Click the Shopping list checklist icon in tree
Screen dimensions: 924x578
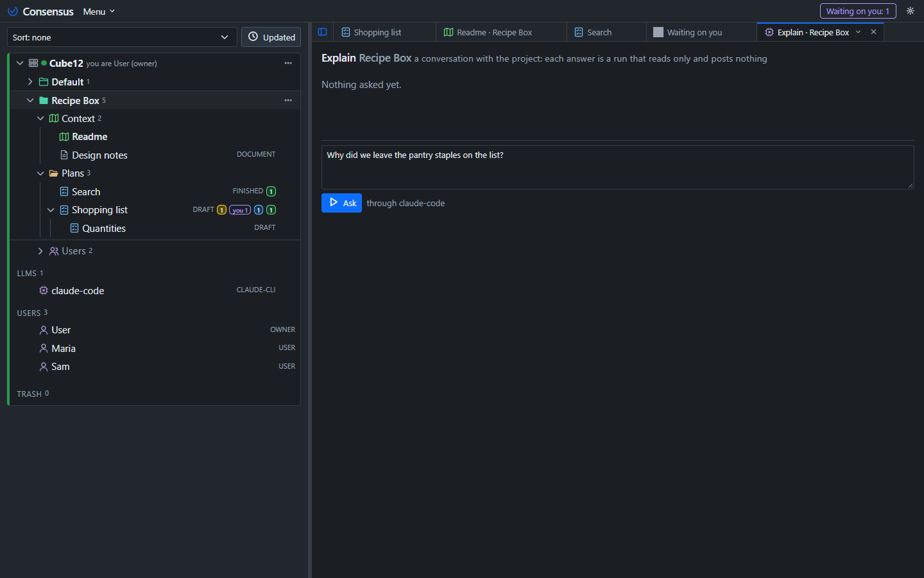coord(64,210)
